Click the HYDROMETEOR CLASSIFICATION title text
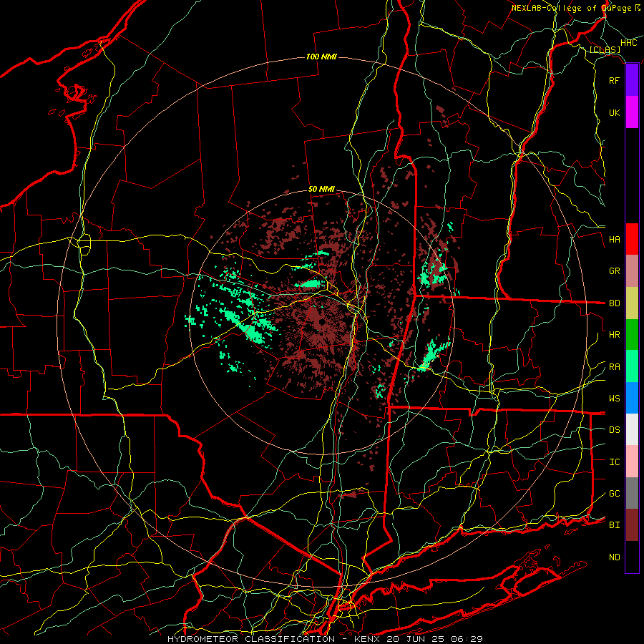 [x=251, y=639]
